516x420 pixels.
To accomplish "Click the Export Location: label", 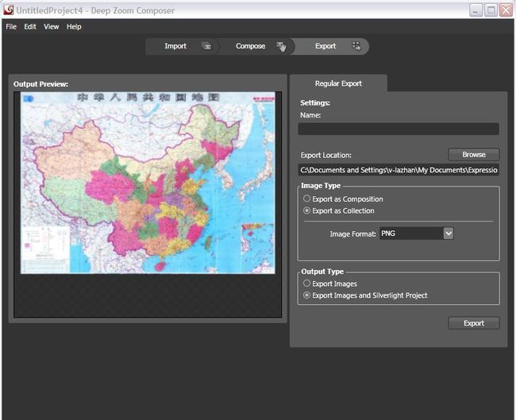I will point(325,155).
